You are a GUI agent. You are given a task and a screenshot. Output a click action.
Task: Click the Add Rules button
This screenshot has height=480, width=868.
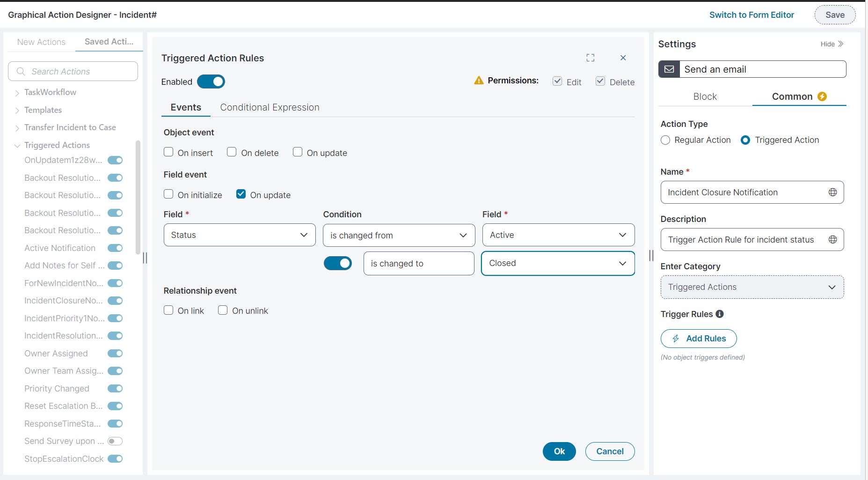coord(698,338)
